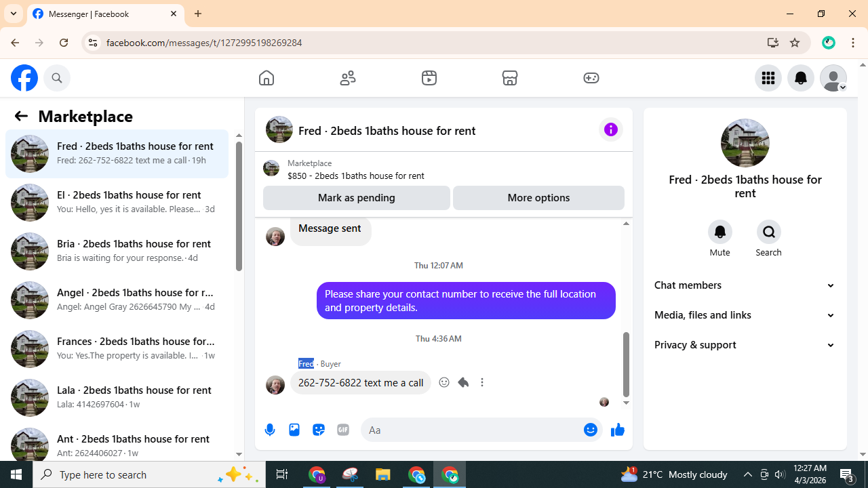Viewport: 868px width, 488px height.
Task: Open the Video (Reels) icon
Action: tap(429, 78)
